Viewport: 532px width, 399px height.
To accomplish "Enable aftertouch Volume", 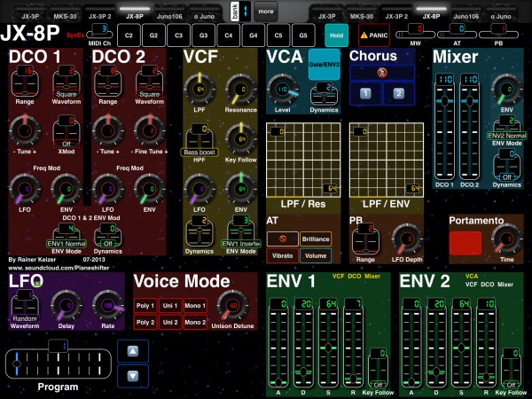I will [316, 256].
